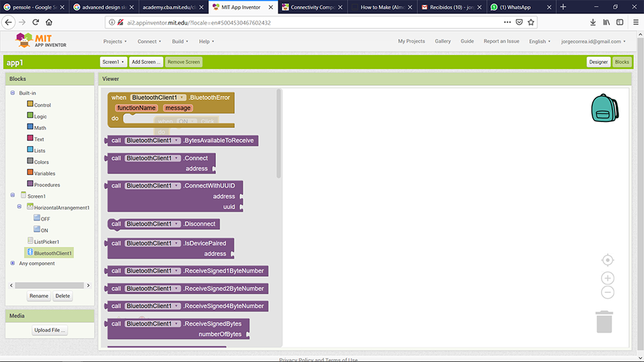Click the Remove Screen button
Viewport: 644px width, 362px height.
coord(184,62)
